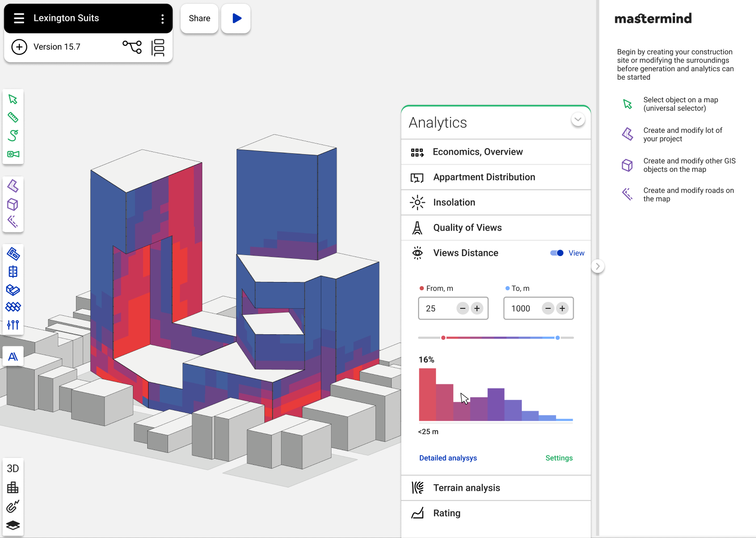Open the hamburger menu beside Lexington Suits

[19, 19]
